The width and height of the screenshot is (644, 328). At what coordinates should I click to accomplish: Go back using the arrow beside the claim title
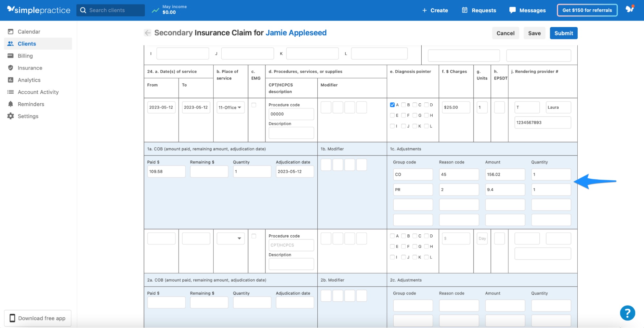click(x=147, y=33)
